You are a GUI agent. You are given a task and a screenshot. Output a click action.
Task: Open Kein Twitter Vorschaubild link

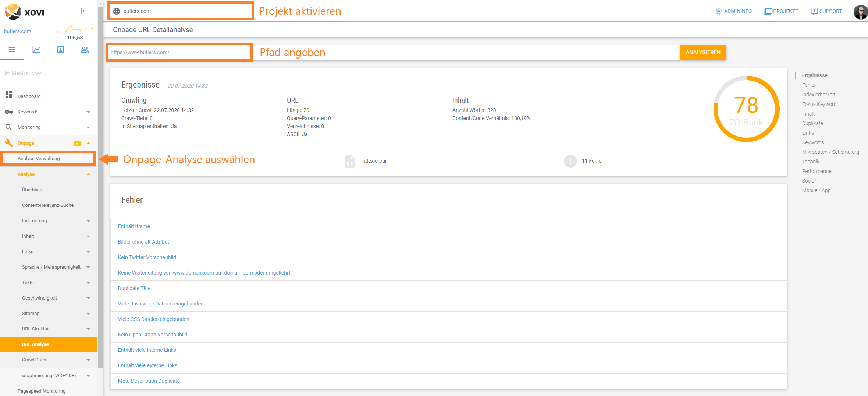[x=147, y=257]
